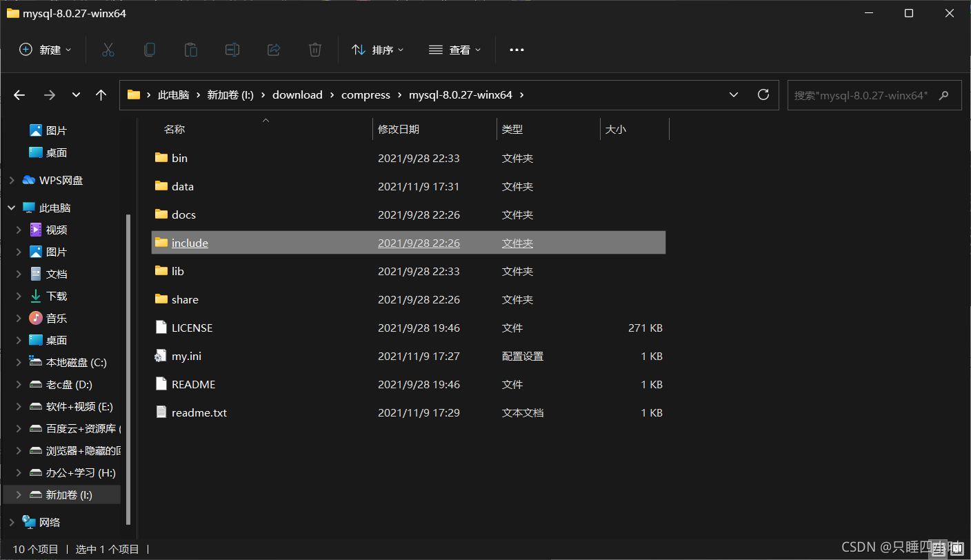Select the readme.txt file icon

[x=161, y=412]
